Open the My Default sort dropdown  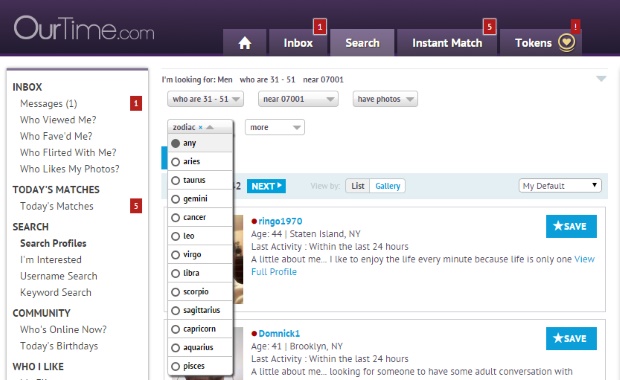point(560,186)
